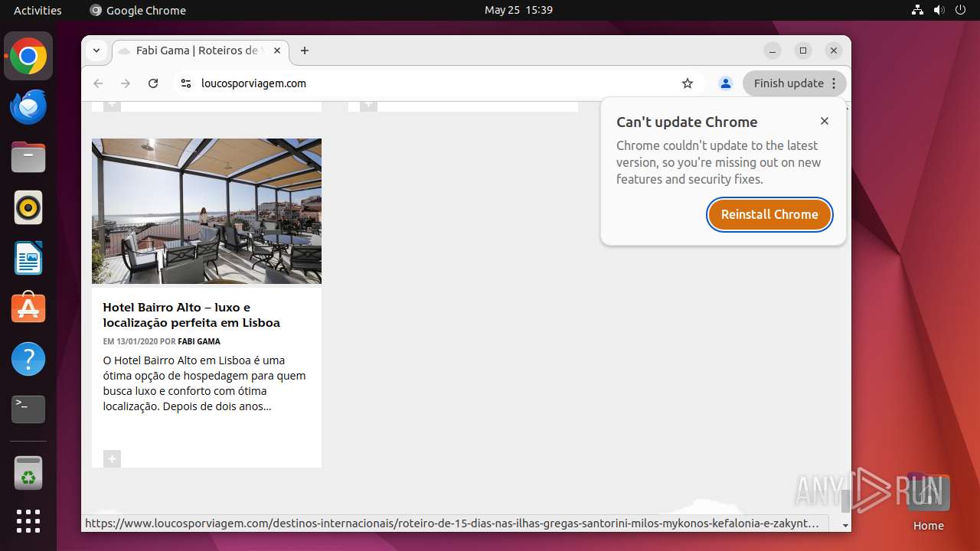Open LibreOffice Writer in the dock

tap(28, 258)
